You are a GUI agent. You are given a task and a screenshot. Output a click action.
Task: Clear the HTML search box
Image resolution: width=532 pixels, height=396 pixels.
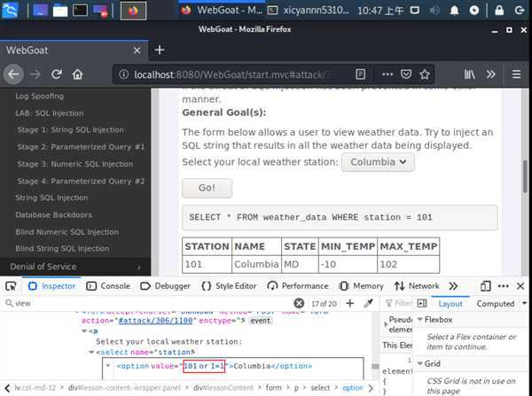(299, 303)
